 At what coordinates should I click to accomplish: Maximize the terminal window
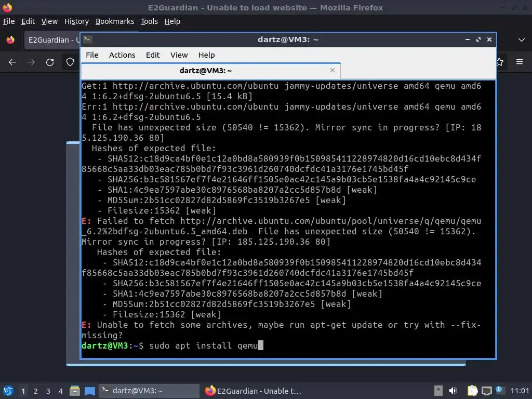(x=478, y=39)
